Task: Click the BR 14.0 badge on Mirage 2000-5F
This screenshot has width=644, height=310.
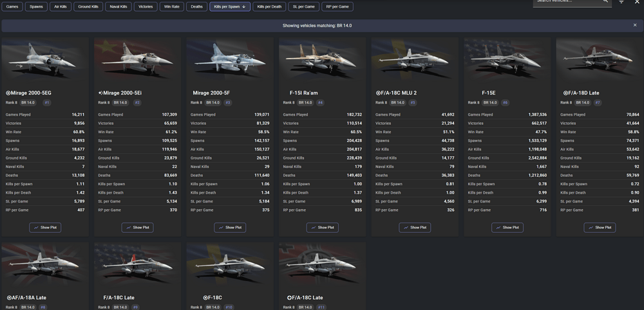Action: pos(213,102)
